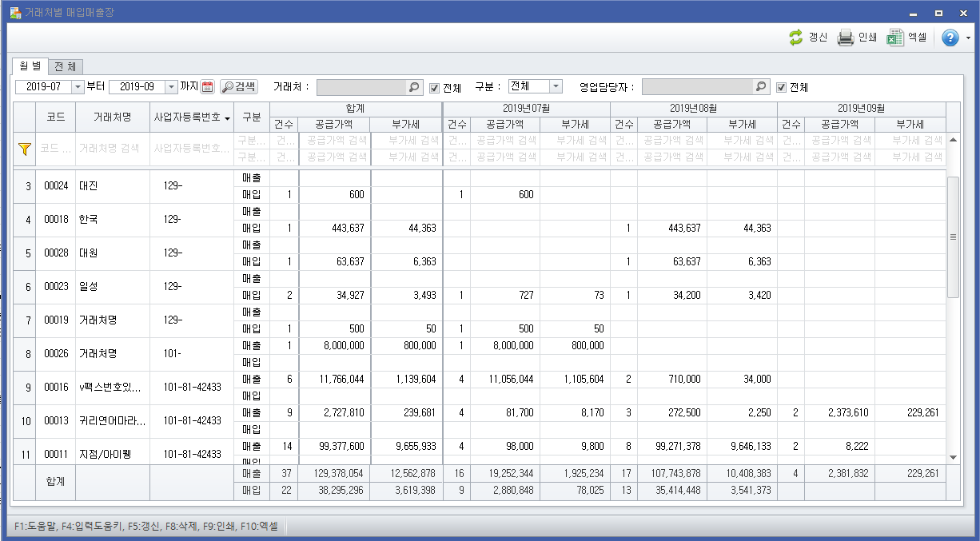Click the magnifier in the 영업담당자 field
The height and width of the screenshot is (541, 980).
click(762, 87)
